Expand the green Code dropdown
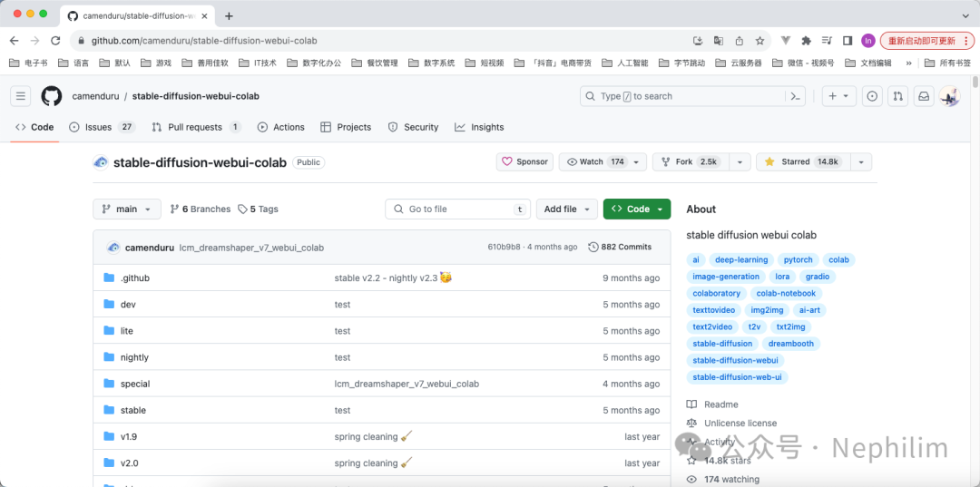The width and height of the screenshot is (980, 487). (637, 209)
